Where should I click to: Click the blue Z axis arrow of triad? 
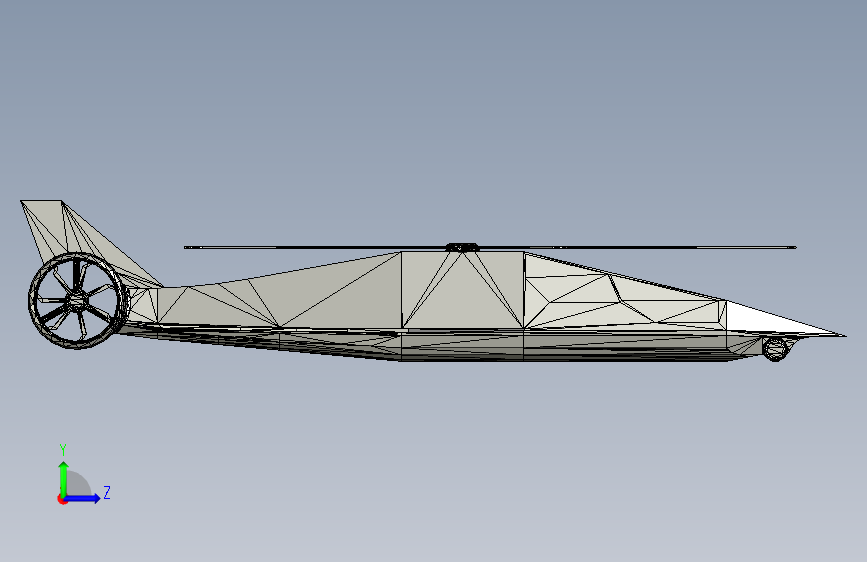pos(82,498)
